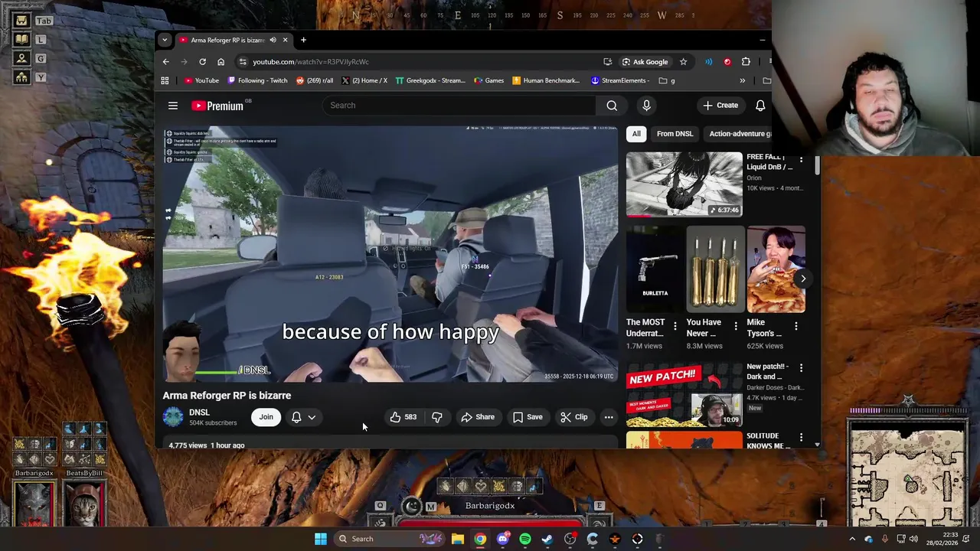Show next Shorts with right arrow
Screen dimensions: 980x551
(x=802, y=279)
